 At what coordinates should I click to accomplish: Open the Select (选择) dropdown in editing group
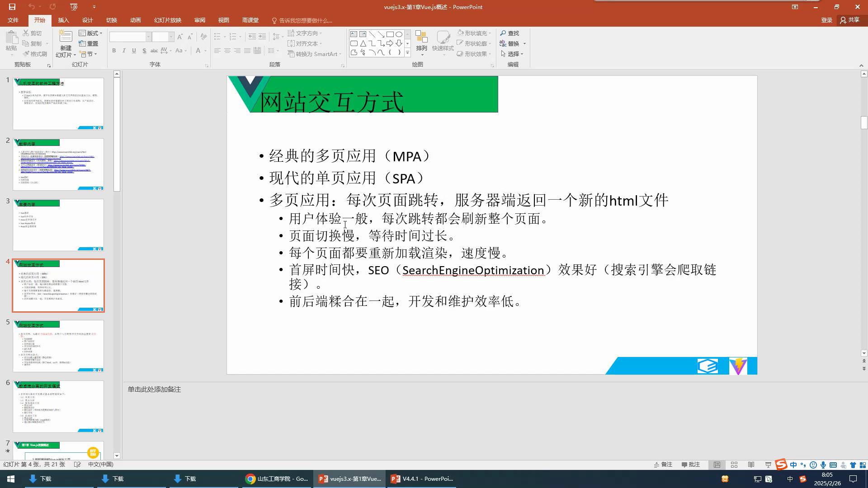[x=513, y=54]
